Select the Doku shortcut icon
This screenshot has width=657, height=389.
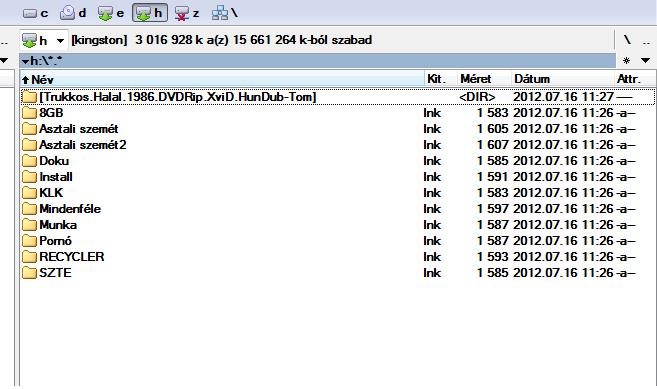pyautogui.click(x=29, y=161)
